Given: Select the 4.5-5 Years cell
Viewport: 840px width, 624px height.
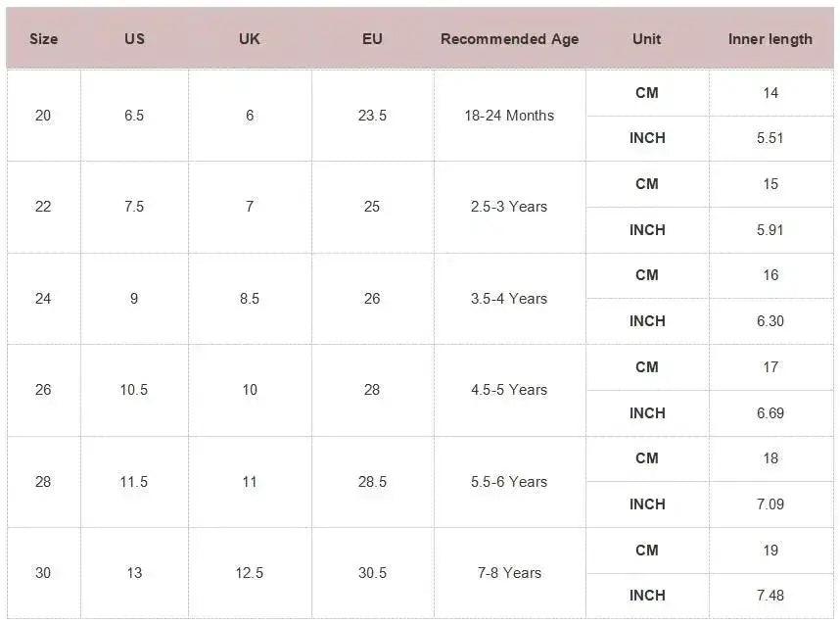Looking at the screenshot, I should click(509, 390).
